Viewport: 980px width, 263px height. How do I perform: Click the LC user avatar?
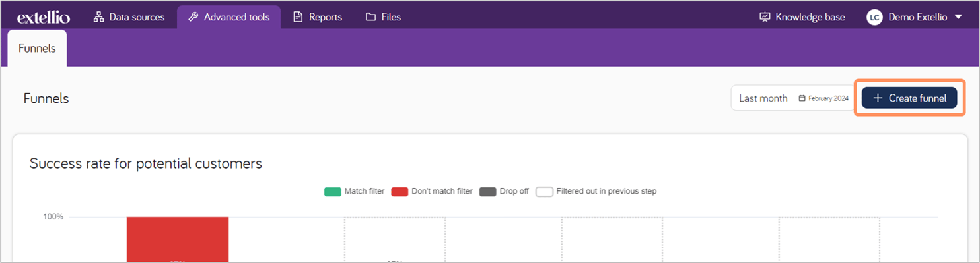coord(874,17)
